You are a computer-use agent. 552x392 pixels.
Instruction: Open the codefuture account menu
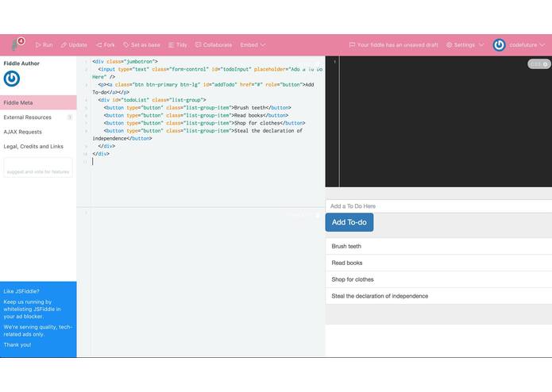click(x=519, y=45)
